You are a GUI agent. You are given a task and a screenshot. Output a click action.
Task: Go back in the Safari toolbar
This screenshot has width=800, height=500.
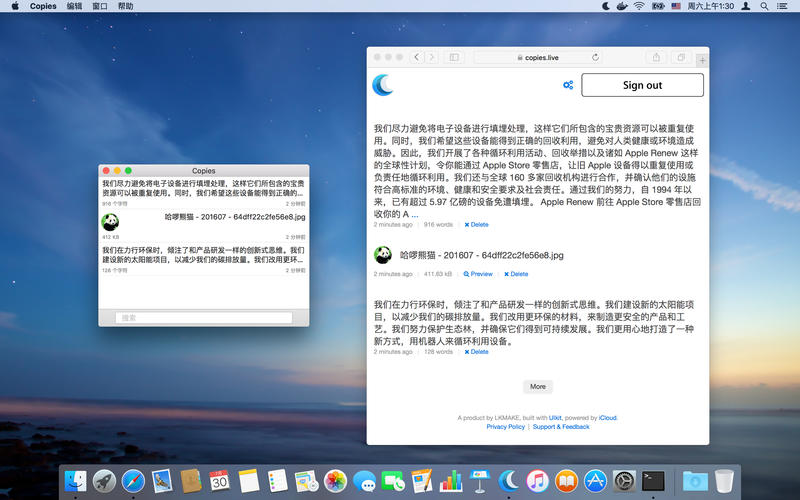coord(417,57)
